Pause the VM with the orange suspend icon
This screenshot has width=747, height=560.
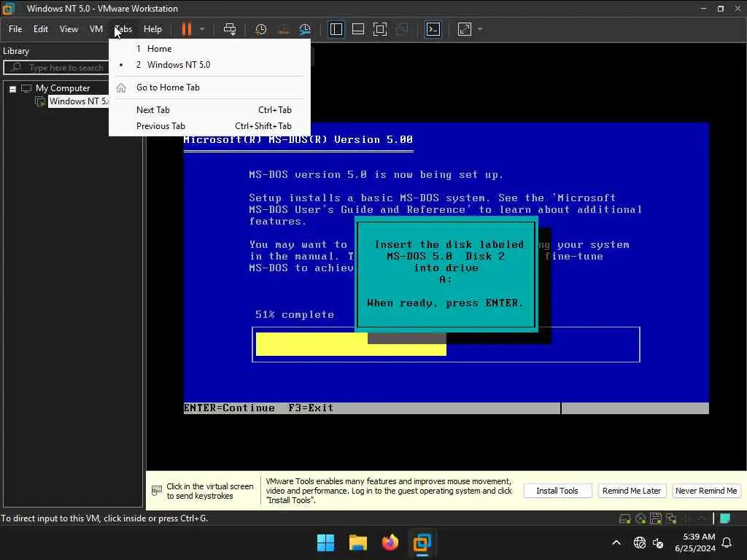[186, 29]
